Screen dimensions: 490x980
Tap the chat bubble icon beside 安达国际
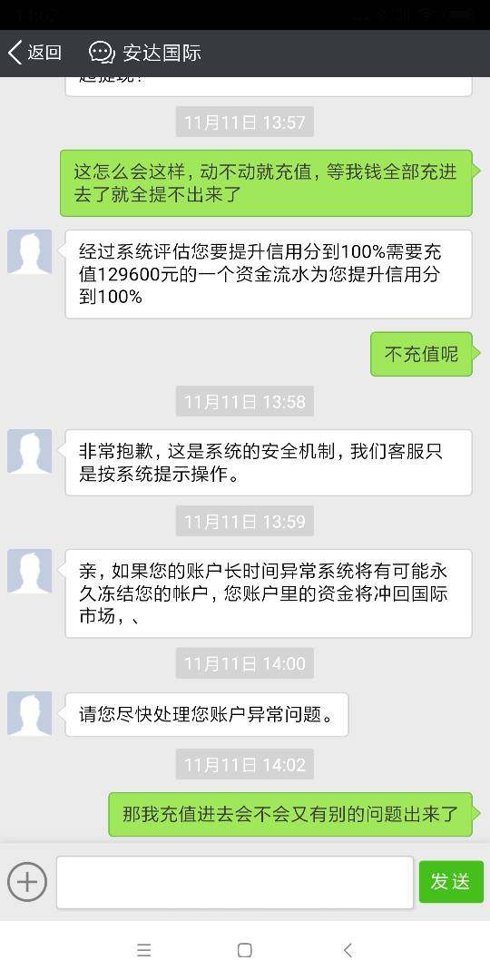(102, 53)
